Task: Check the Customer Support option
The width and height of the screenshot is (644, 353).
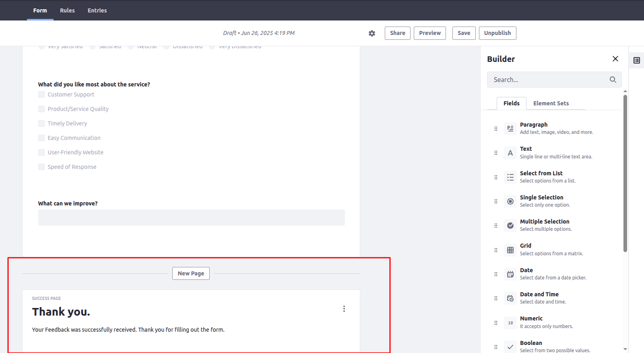Action: tap(41, 94)
